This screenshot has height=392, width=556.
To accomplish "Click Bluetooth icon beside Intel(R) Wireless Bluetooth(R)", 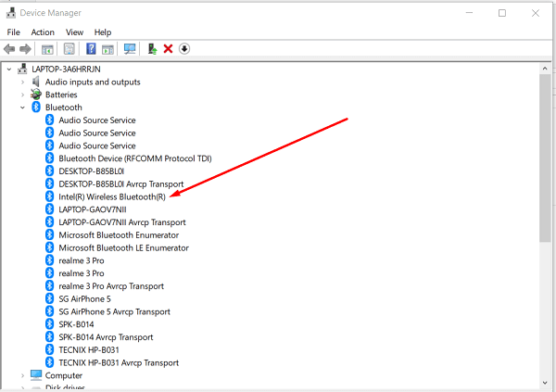I will (x=50, y=196).
